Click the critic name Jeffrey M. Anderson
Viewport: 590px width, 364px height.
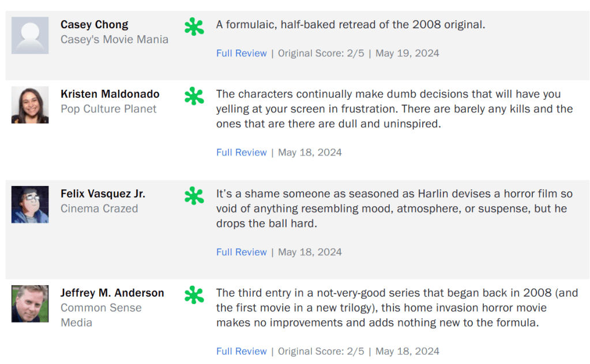[112, 293]
